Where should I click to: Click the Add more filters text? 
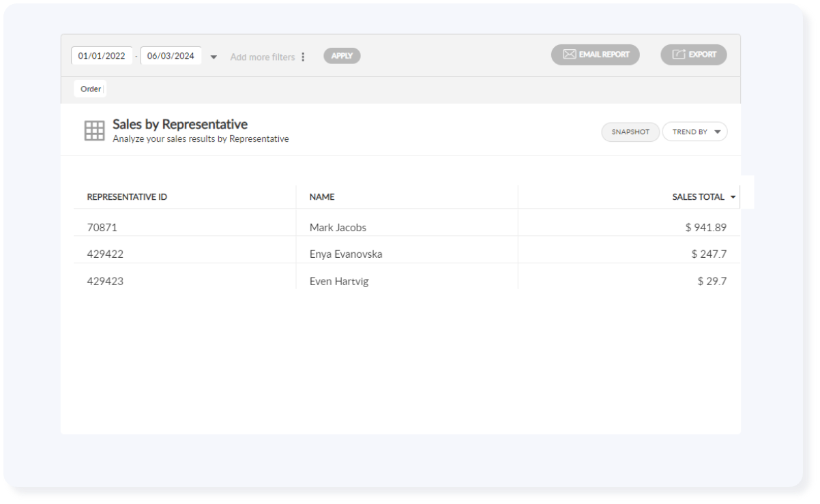262,57
